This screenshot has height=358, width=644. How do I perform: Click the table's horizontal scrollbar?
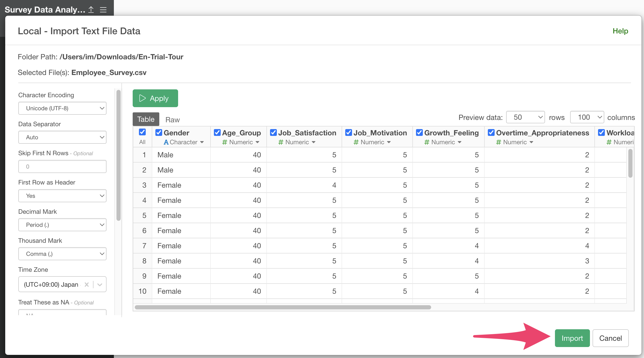(283, 307)
